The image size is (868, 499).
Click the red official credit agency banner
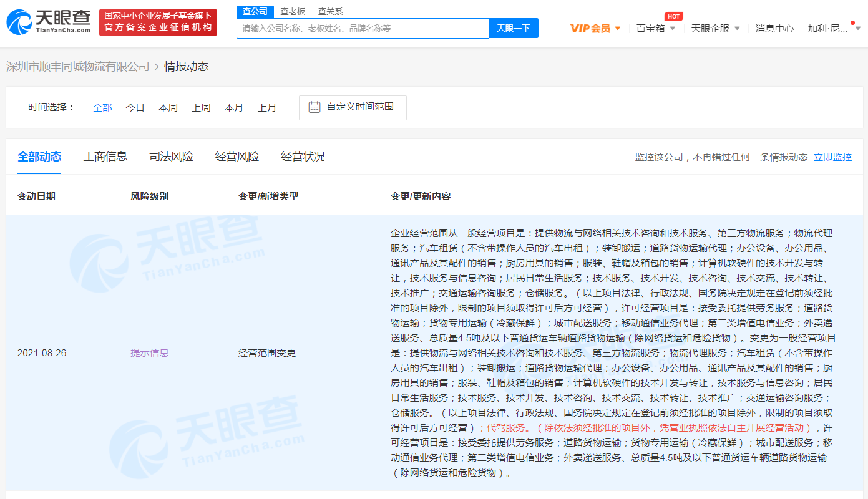point(158,22)
